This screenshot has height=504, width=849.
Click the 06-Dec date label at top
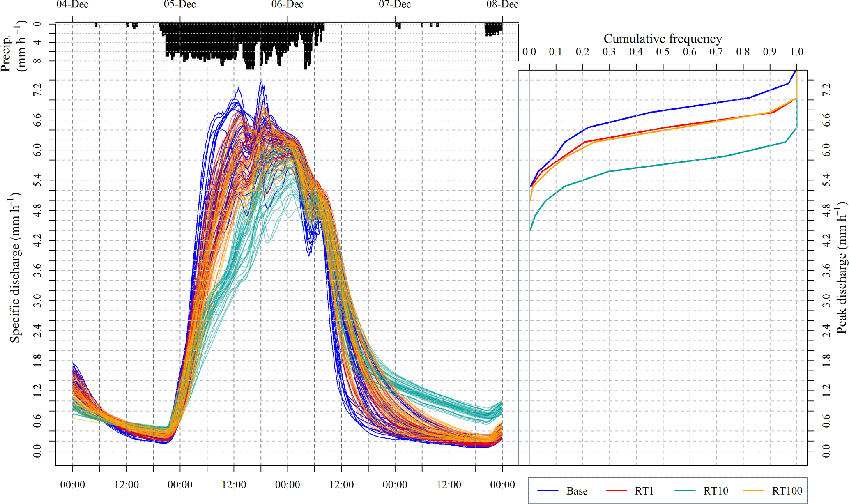pyautogui.click(x=288, y=5)
